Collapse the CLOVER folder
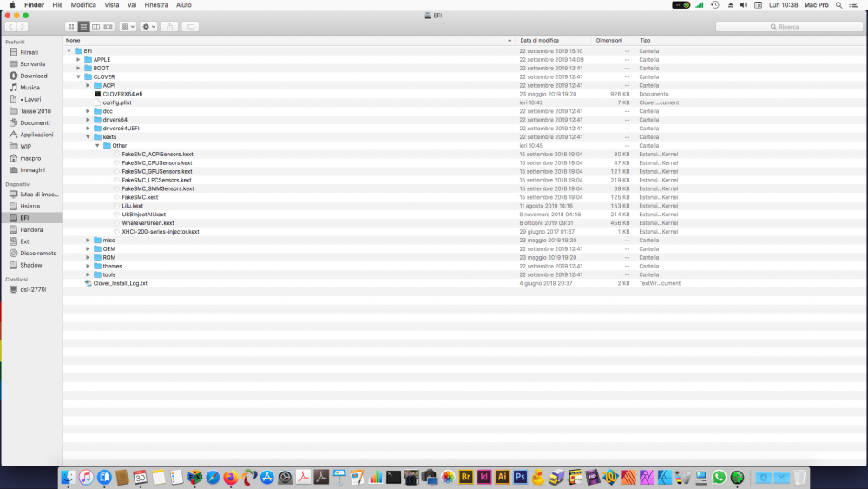868x489 pixels. click(79, 77)
